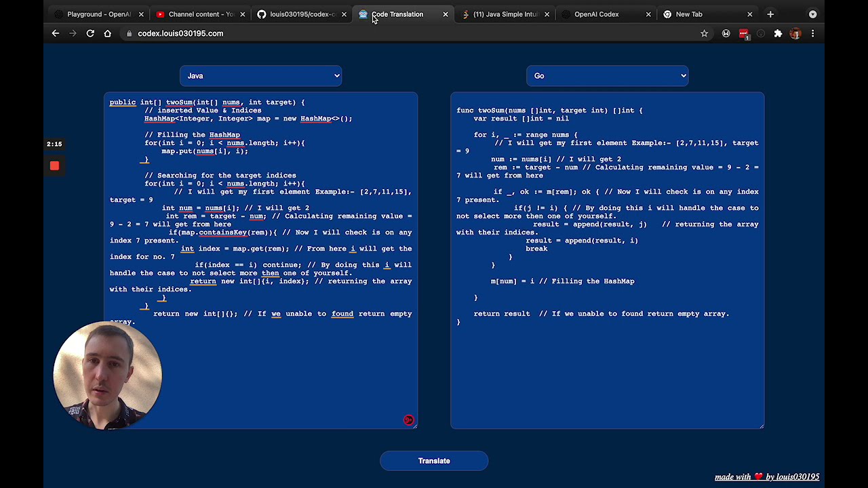Open the browser three-dot menu
The height and width of the screenshot is (488, 868).
pyautogui.click(x=812, y=33)
